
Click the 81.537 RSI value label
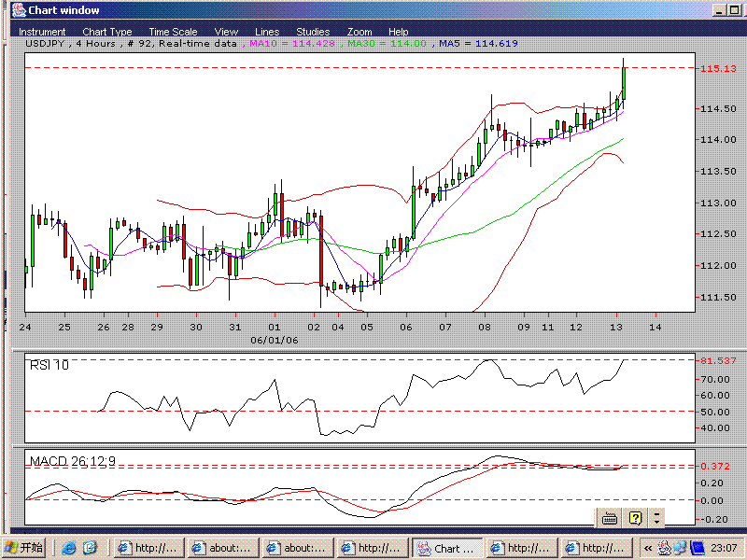pos(718,360)
